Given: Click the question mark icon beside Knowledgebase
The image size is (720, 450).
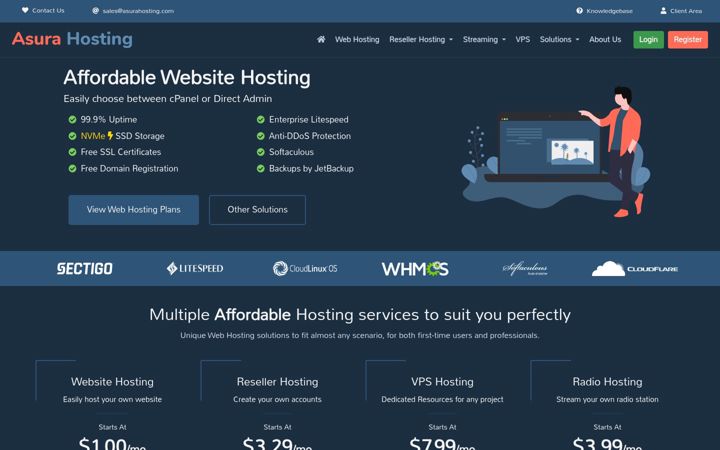Looking at the screenshot, I should click(x=579, y=11).
